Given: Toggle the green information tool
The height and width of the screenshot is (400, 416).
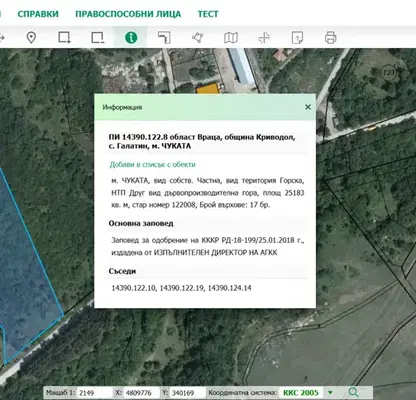Looking at the screenshot, I should 131,37.
